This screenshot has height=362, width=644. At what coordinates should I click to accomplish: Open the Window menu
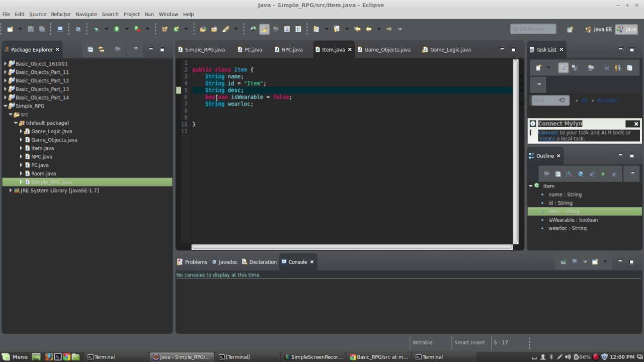tap(169, 14)
